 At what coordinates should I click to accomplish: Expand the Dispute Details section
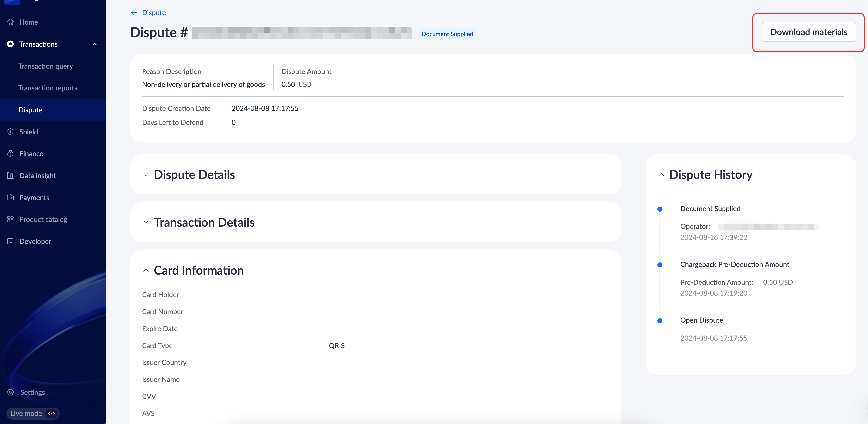click(146, 175)
